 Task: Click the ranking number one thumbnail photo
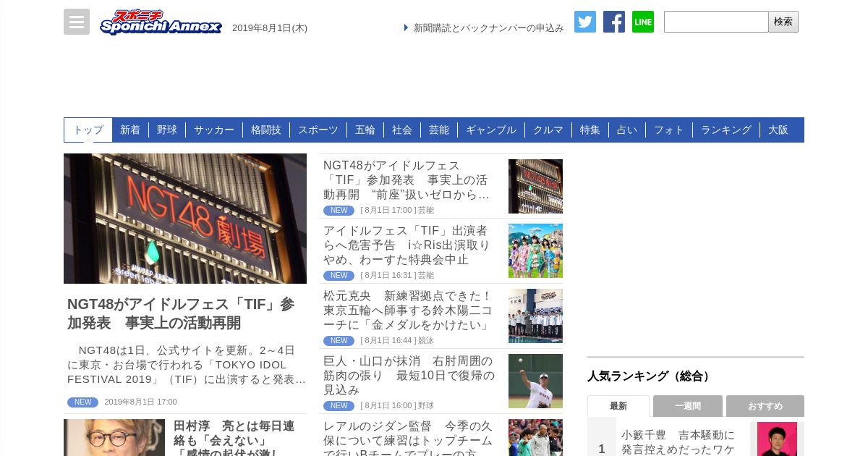pyautogui.click(x=777, y=439)
